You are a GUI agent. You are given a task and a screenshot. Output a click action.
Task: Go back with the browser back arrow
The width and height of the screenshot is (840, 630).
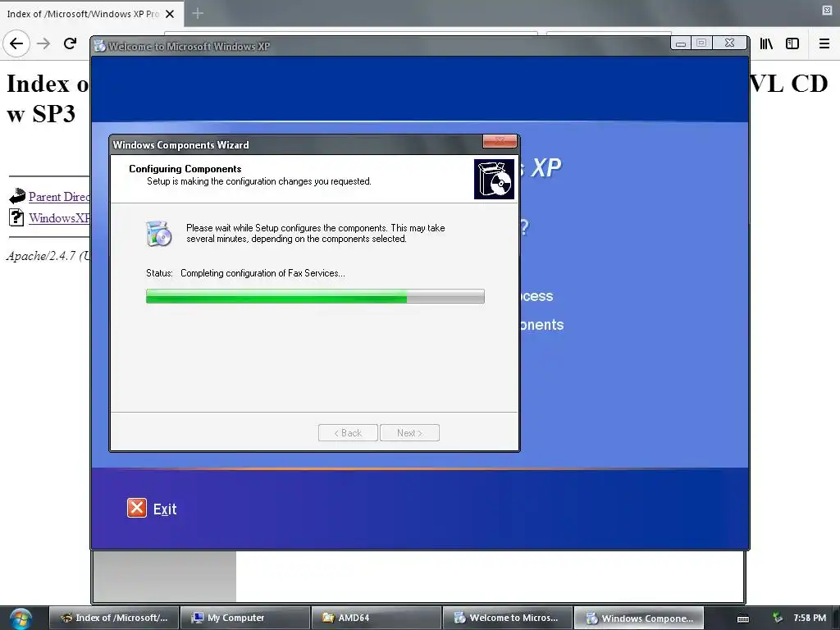pos(16,43)
